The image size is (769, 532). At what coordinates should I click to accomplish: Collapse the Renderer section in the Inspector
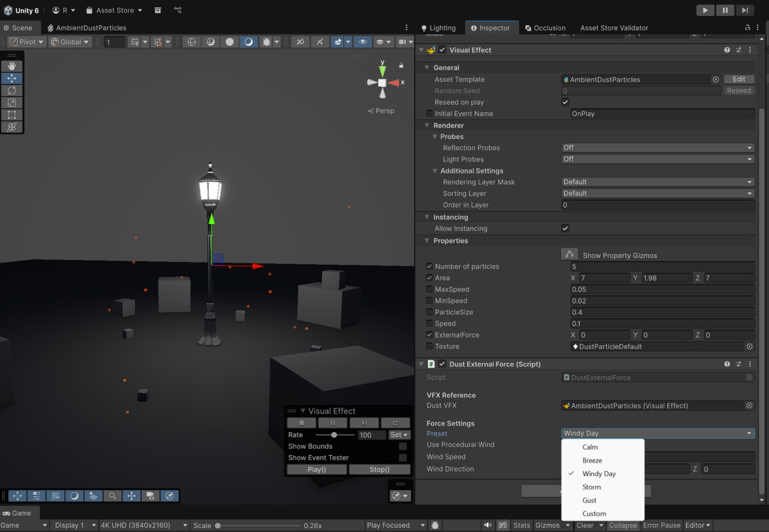click(426, 125)
